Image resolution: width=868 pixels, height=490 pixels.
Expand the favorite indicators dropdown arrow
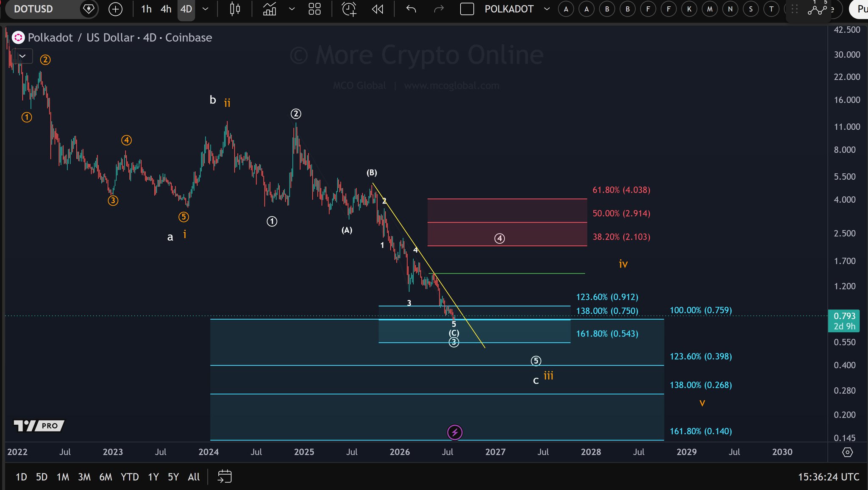292,9
